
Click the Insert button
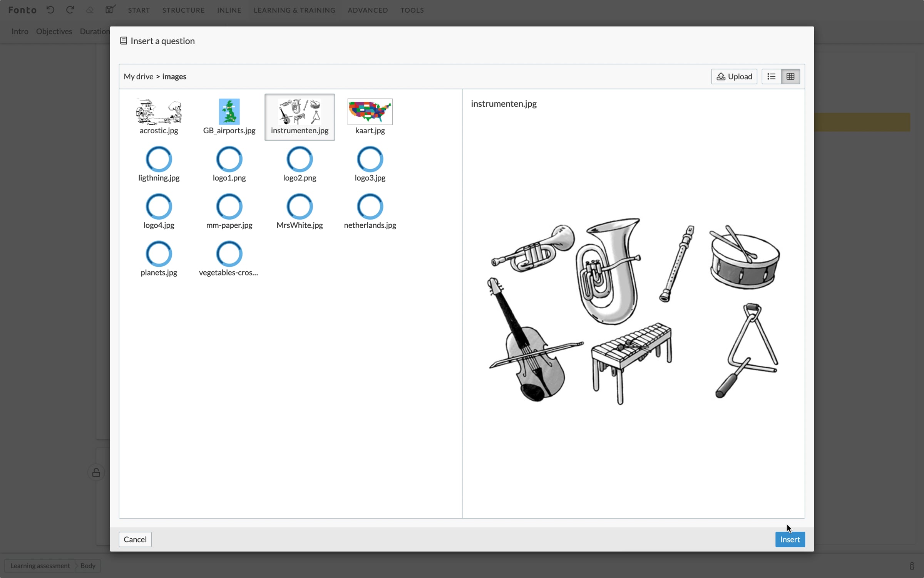click(x=790, y=539)
